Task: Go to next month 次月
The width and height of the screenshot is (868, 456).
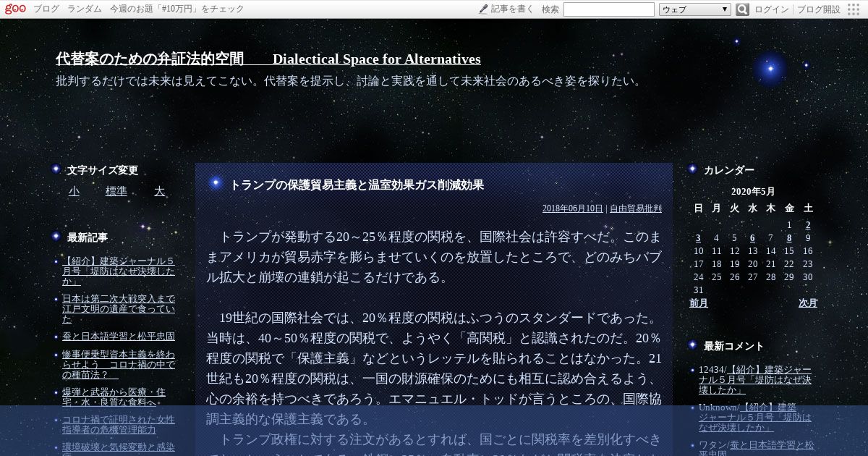Action: [x=808, y=303]
